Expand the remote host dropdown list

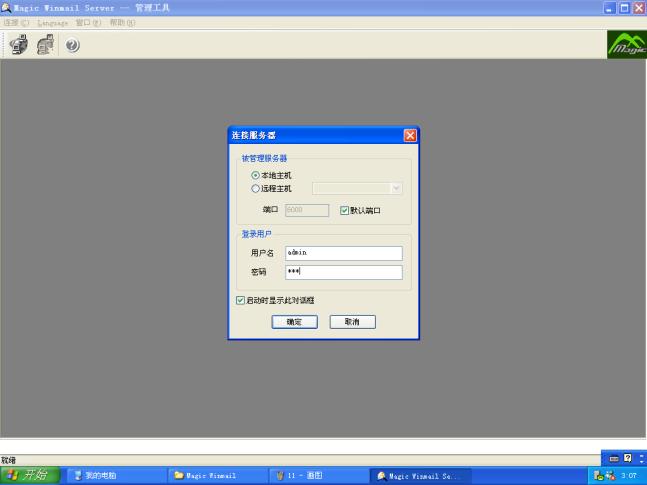click(x=396, y=187)
